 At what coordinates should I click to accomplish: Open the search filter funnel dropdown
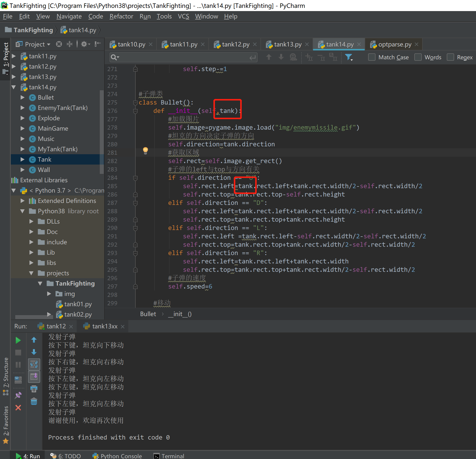[x=349, y=57]
